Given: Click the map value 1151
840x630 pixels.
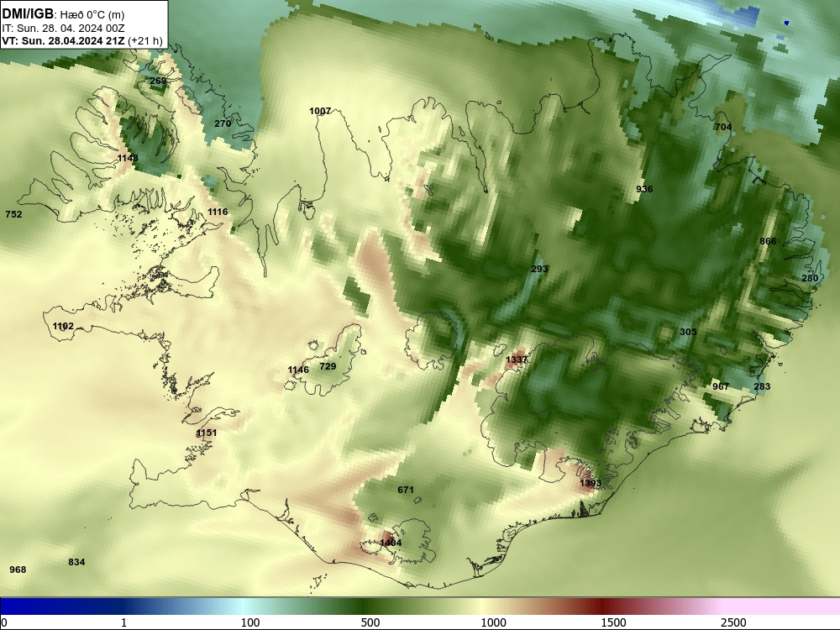Looking at the screenshot, I should click(x=207, y=433).
